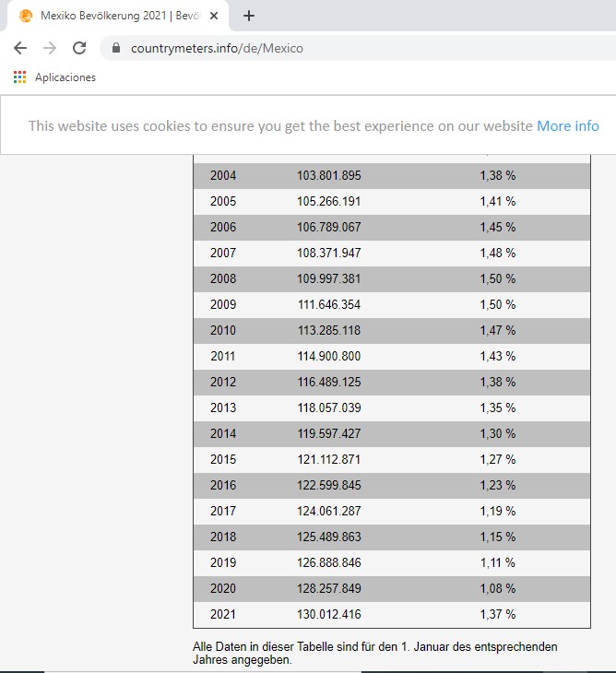Click population value 116.489.125
Screen dimensions: 616x673
[329, 382]
